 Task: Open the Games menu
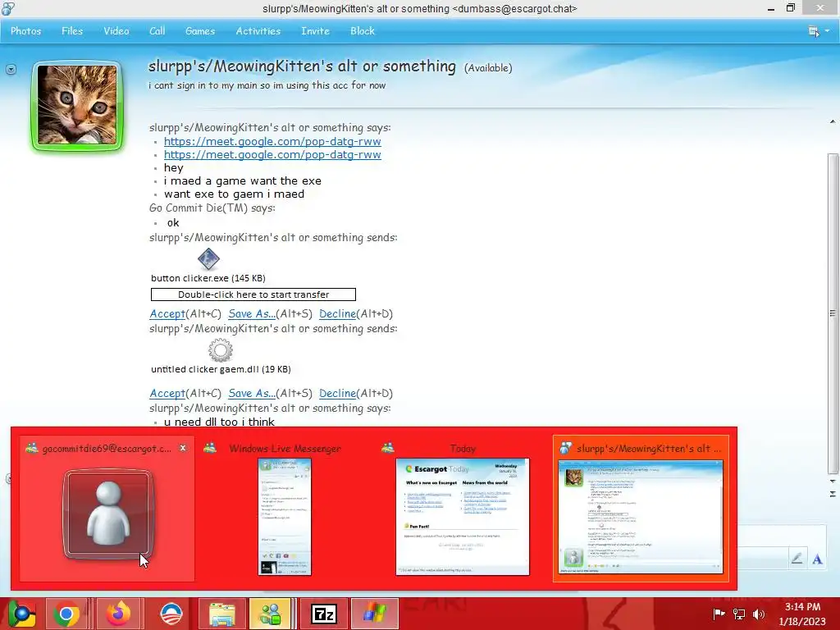[x=200, y=31]
